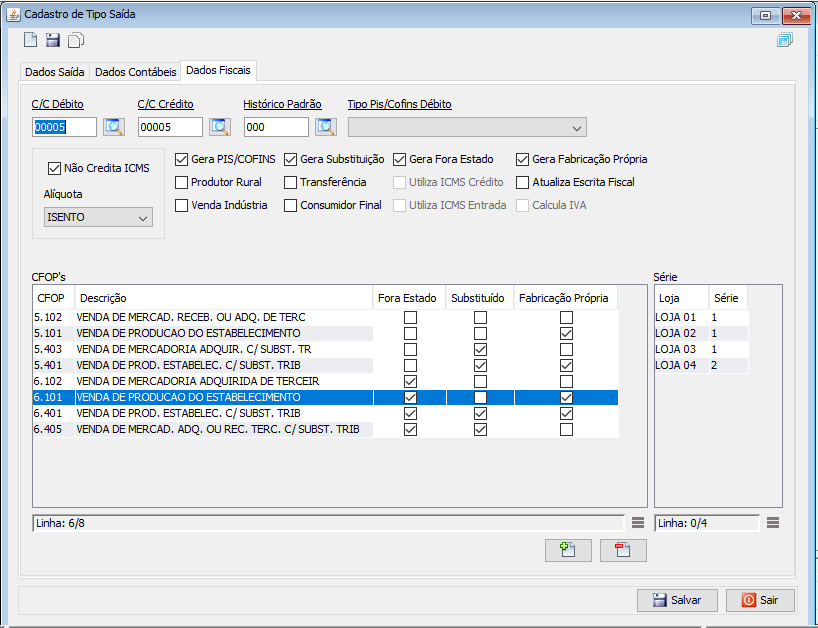Click the Salvar button
Screen dimensions: 818x628
tap(677, 600)
